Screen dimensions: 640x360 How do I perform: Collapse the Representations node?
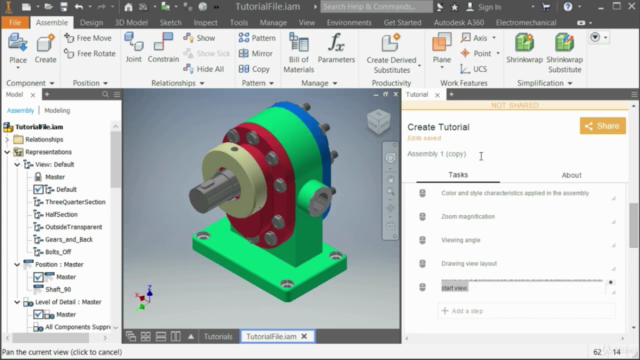(x=7, y=152)
